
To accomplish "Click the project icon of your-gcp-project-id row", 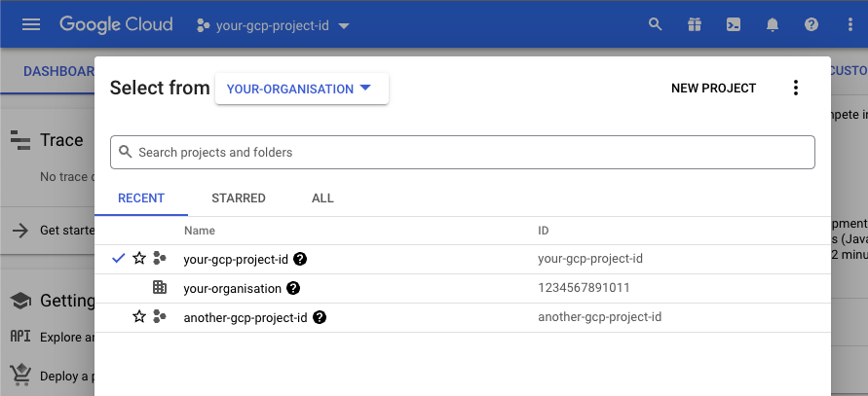I will (x=160, y=258).
